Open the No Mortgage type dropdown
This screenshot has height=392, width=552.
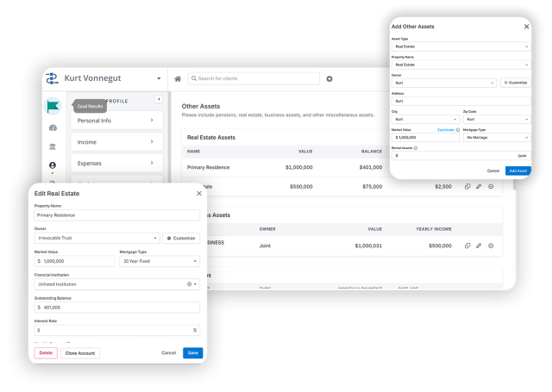(497, 138)
